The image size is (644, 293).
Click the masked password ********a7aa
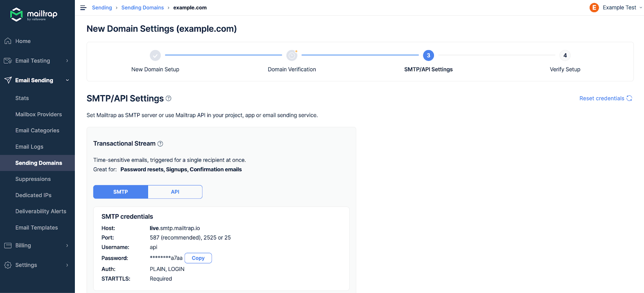[x=166, y=258]
